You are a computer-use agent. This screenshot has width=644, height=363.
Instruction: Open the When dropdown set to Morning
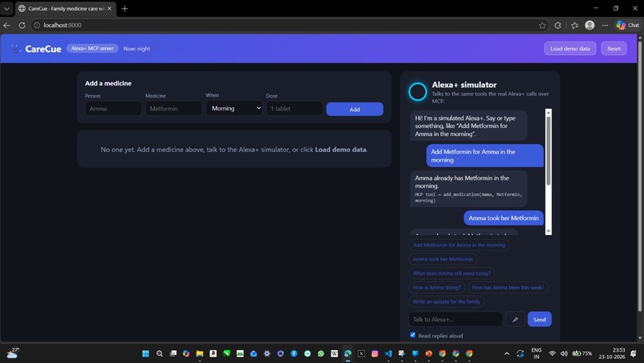click(x=234, y=108)
